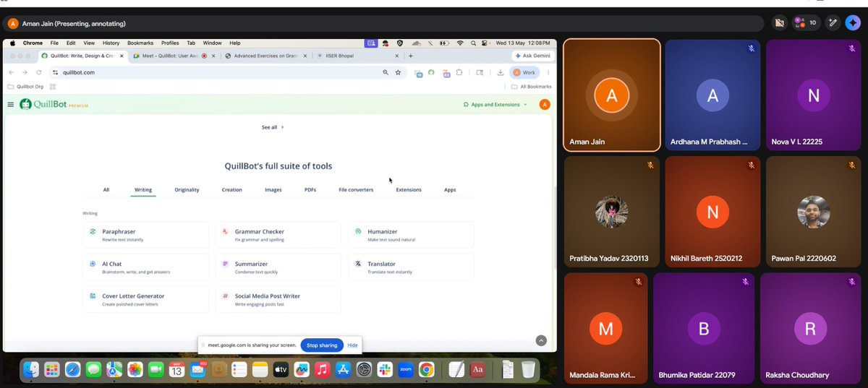Screen dimensions: 868x388
Task: Click the scroll-to-top arrow button
Action: (541, 340)
